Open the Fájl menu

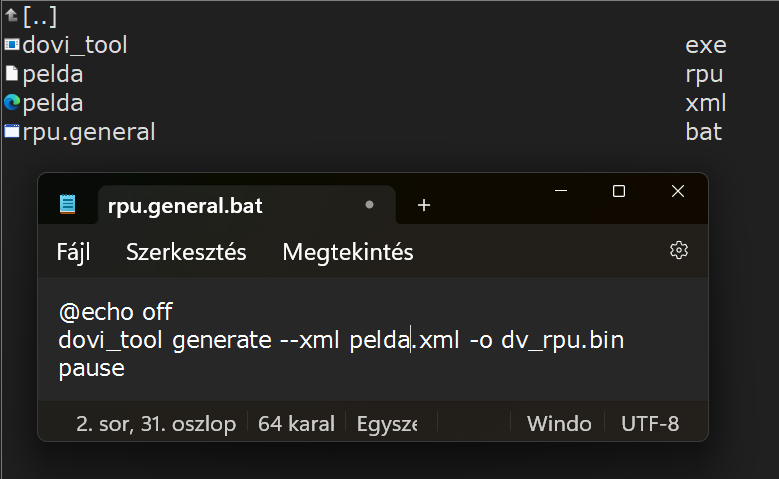[x=74, y=252]
